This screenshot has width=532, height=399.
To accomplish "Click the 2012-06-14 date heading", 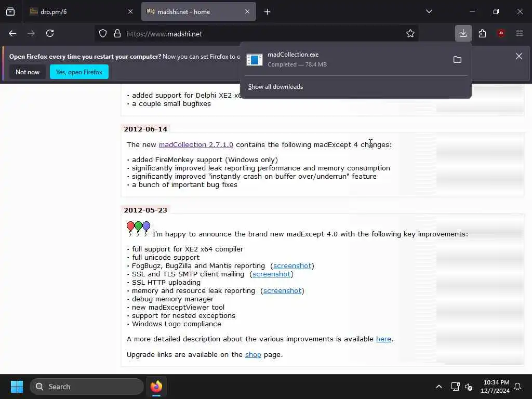I will click(x=145, y=129).
